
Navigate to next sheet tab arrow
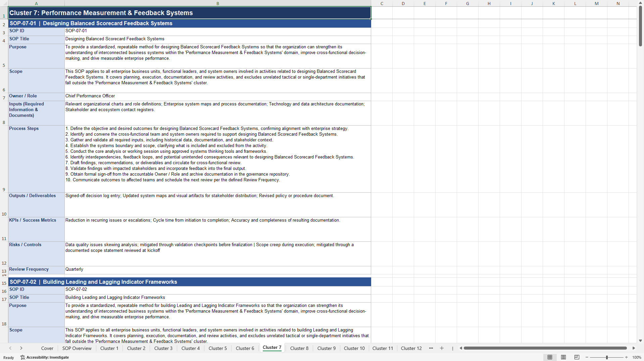click(21, 348)
